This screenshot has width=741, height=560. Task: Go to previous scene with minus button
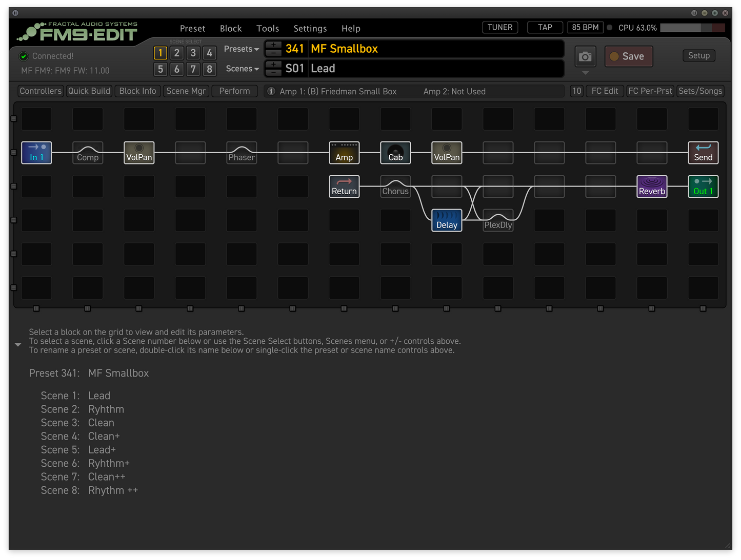pos(273,72)
